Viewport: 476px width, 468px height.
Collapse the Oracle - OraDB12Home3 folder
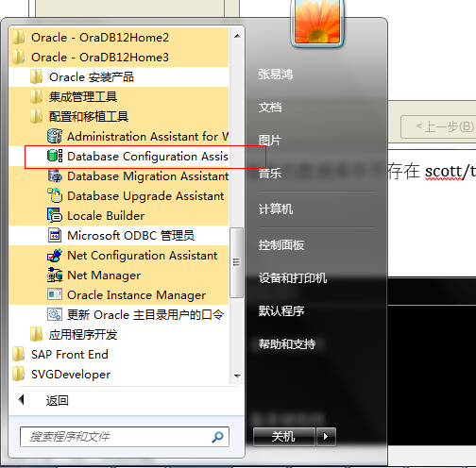pyautogui.click(x=119, y=58)
